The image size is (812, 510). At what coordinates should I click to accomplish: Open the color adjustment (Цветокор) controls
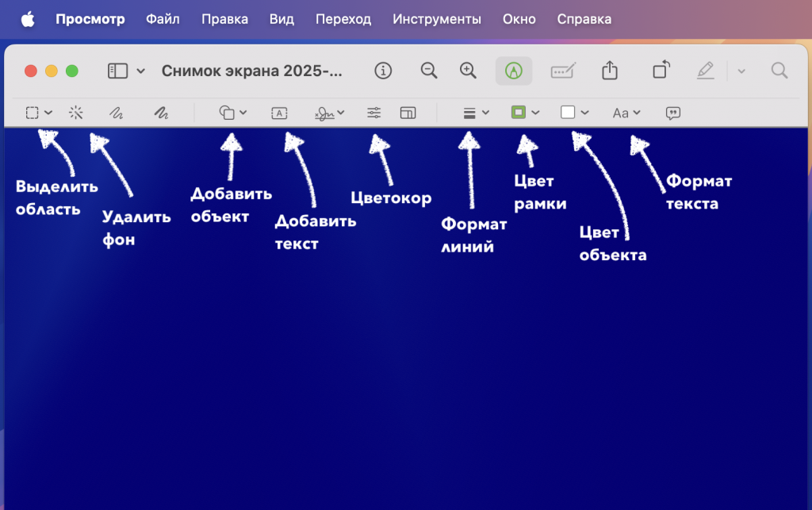tap(373, 113)
